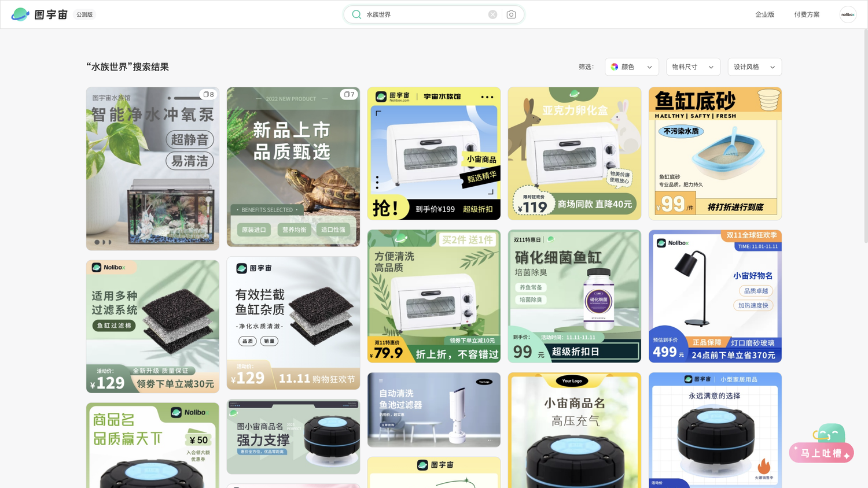Open image search via camera icon

[x=511, y=14]
